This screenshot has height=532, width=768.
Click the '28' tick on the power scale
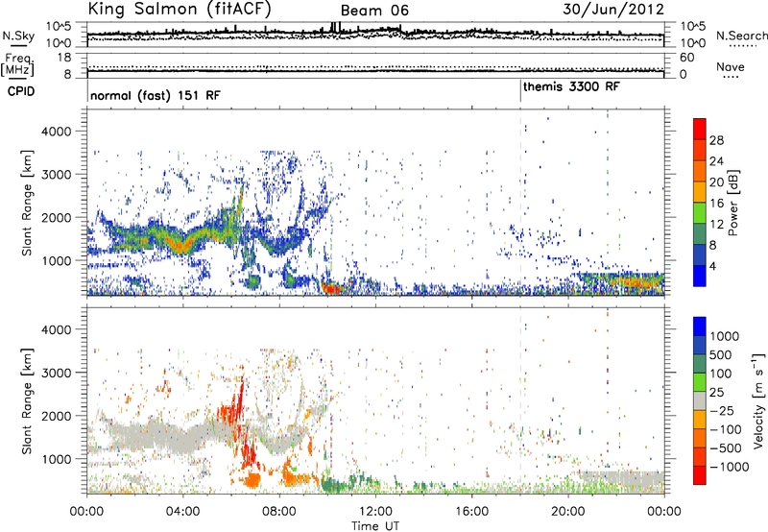point(716,140)
